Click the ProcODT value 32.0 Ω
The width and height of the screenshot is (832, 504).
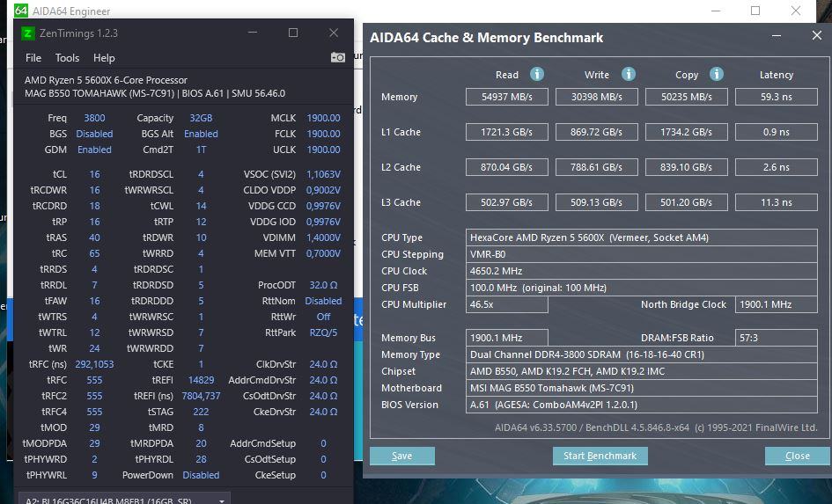point(323,285)
